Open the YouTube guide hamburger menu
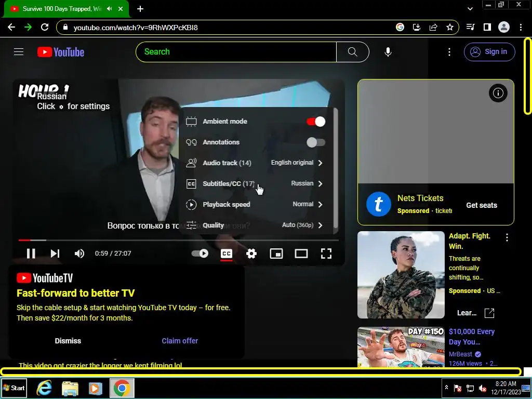Image resolution: width=532 pixels, height=399 pixels. click(19, 52)
